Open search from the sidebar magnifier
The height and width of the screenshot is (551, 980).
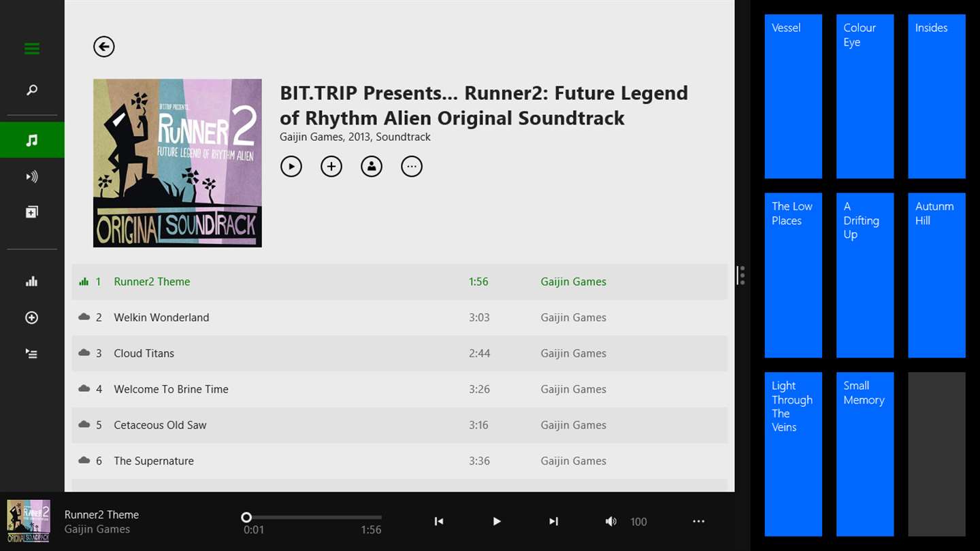[x=32, y=90]
